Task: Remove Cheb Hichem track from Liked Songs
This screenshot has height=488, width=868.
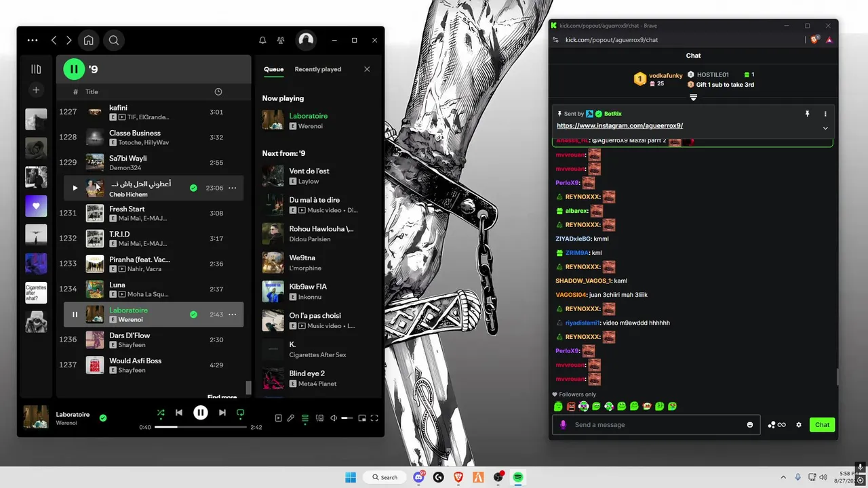Action: pyautogui.click(x=193, y=188)
